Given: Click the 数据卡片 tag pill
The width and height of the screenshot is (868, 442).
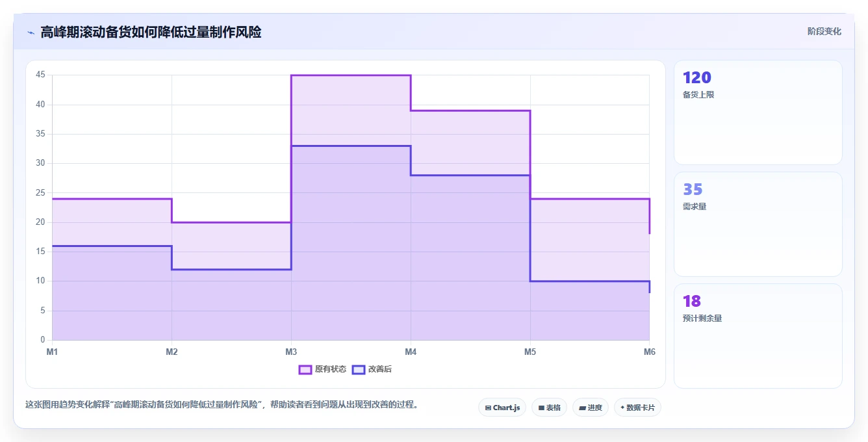Looking at the screenshot, I should point(637,408).
